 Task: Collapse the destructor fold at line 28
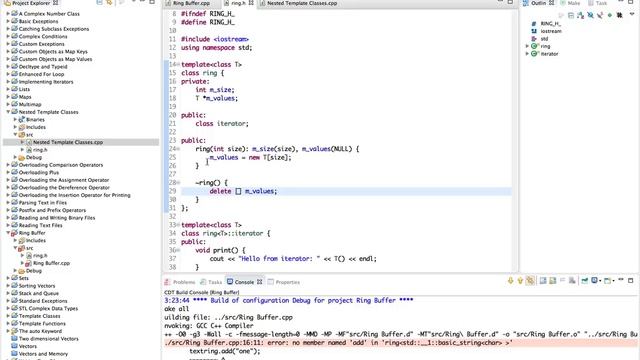pyautogui.click(x=178, y=182)
